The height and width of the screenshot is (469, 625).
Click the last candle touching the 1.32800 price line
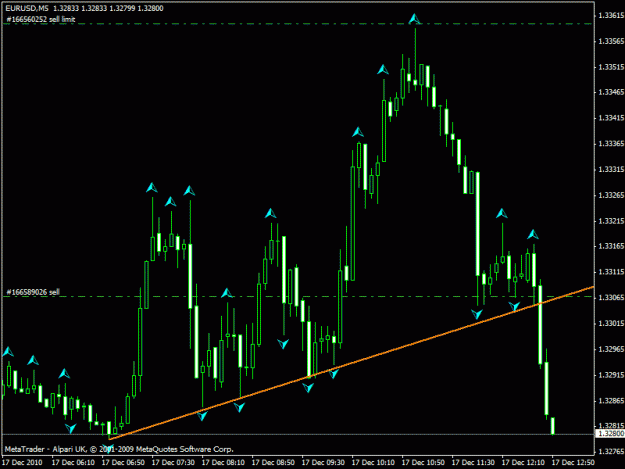tap(553, 426)
